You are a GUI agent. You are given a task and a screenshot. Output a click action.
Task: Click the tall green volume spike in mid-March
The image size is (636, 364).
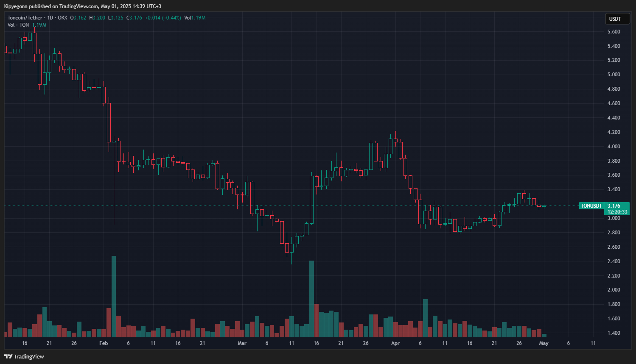[312, 299]
